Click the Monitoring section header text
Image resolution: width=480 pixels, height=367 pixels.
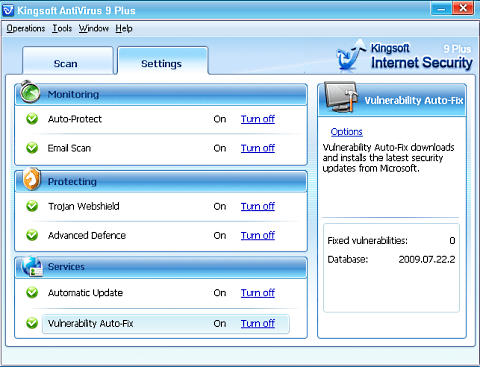pos(73,94)
